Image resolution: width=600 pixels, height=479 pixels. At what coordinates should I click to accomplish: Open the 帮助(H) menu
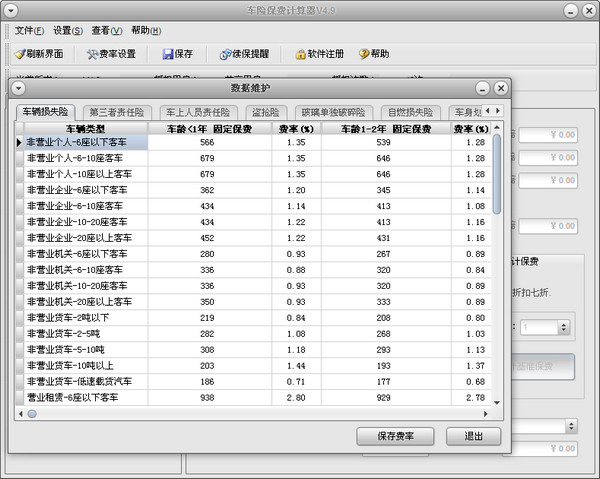tap(146, 31)
